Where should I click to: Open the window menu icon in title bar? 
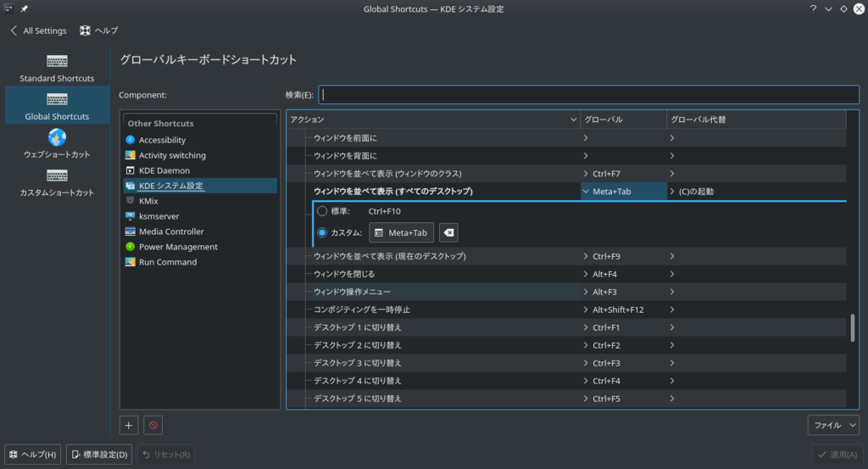pyautogui.click(x=8, y=8)
